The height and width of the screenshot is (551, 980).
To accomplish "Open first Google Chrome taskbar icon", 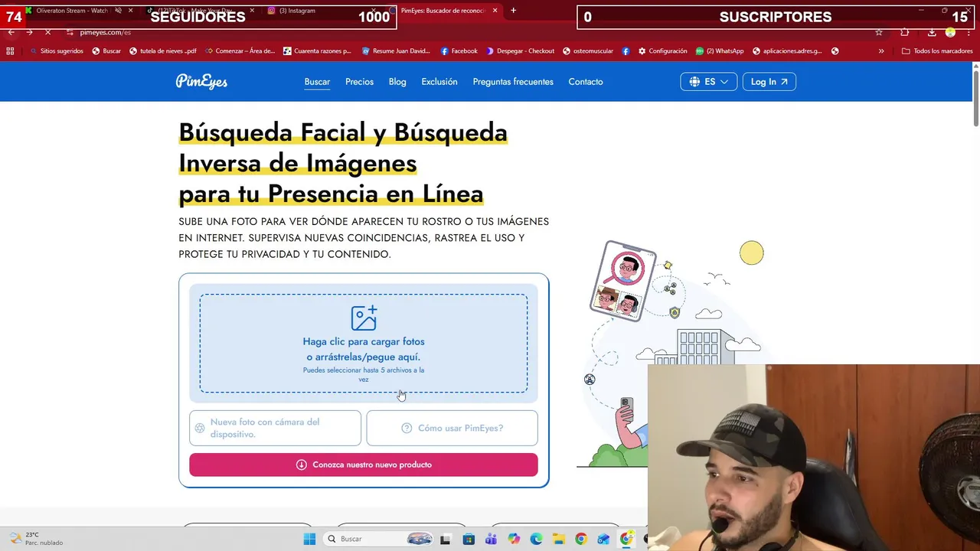I will pos(581,539).
